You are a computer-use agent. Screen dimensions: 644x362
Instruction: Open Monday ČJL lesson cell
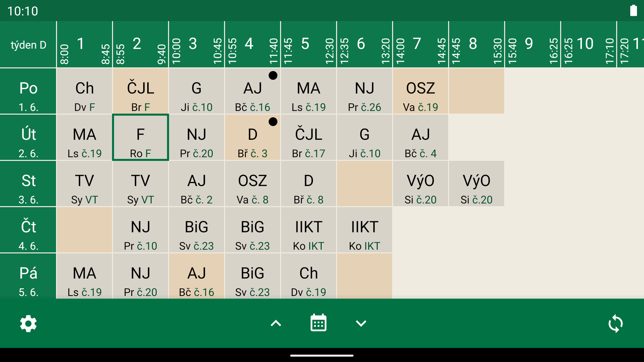coord(141,91)
